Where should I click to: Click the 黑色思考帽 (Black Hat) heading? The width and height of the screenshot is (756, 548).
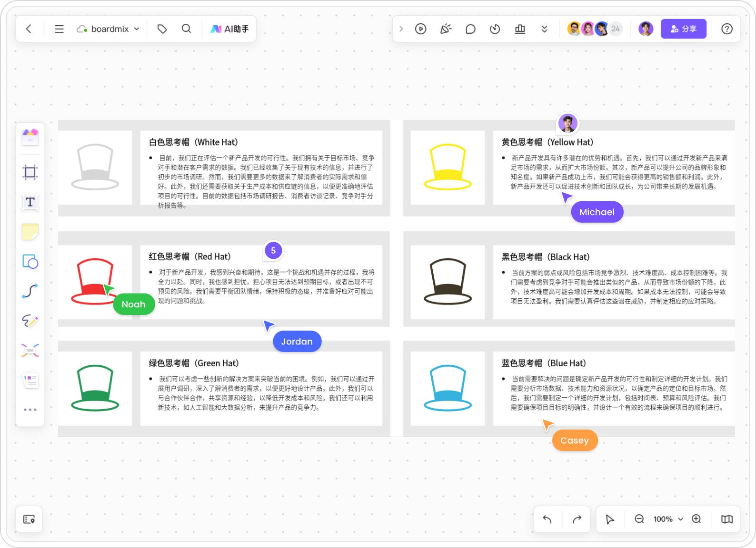[546, 257]
